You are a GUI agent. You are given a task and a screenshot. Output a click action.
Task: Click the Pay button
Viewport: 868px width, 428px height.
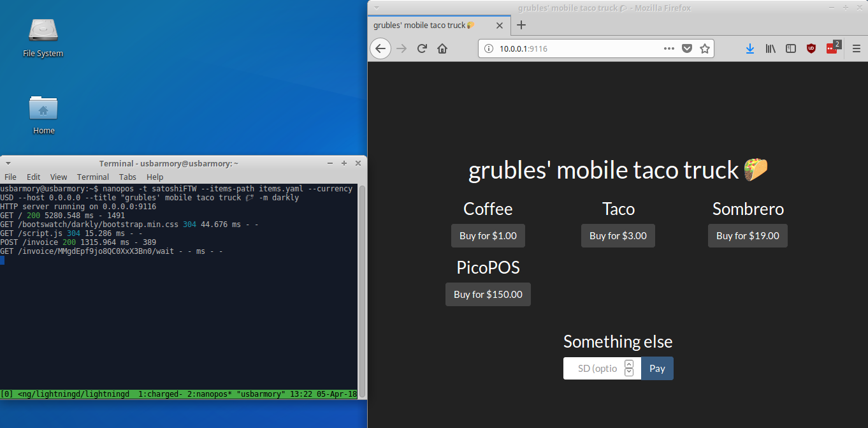[x=657, y=369]
